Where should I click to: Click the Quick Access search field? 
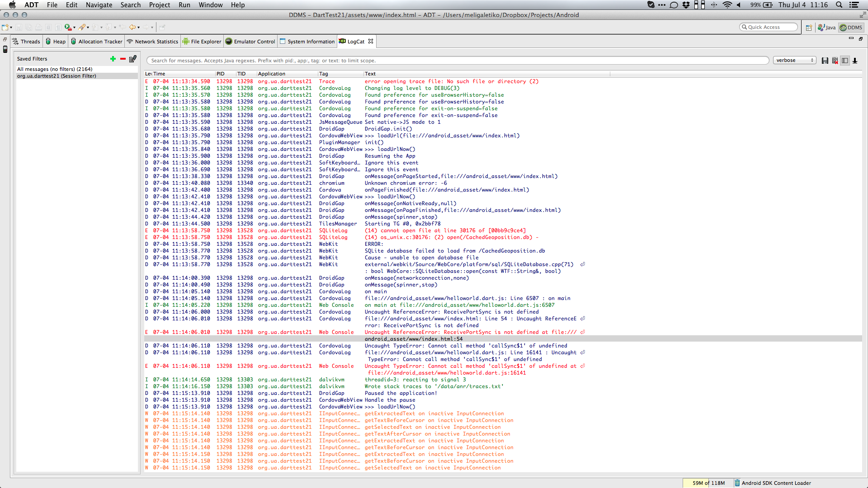pos(769,27)
